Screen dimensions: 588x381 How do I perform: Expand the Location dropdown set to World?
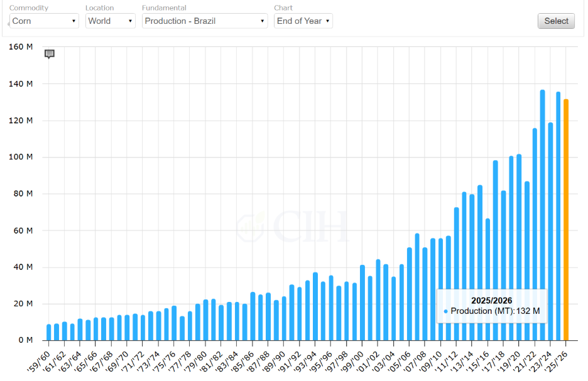(111, 21)
